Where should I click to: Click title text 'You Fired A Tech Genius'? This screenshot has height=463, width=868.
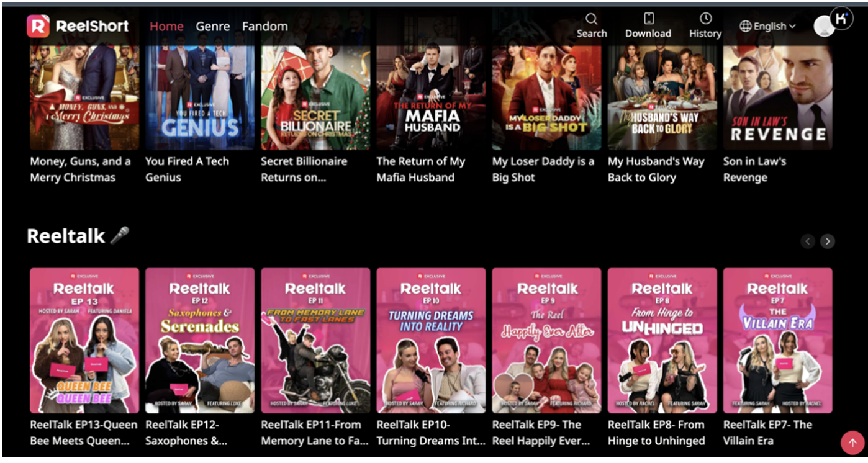[x=187, y=169]
